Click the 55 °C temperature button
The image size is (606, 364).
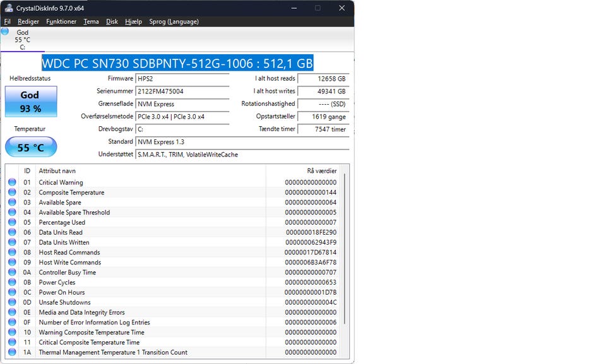tap(31, 147)
